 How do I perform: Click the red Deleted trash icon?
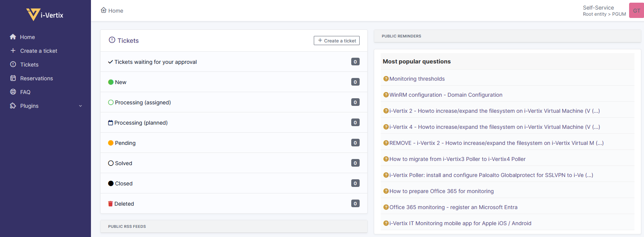(110, 204)
